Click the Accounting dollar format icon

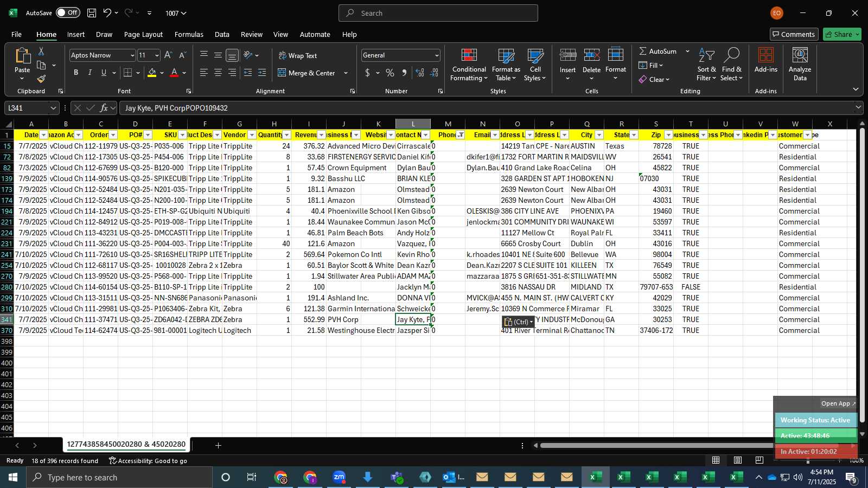pyautogui.click(x=368, y=73)
